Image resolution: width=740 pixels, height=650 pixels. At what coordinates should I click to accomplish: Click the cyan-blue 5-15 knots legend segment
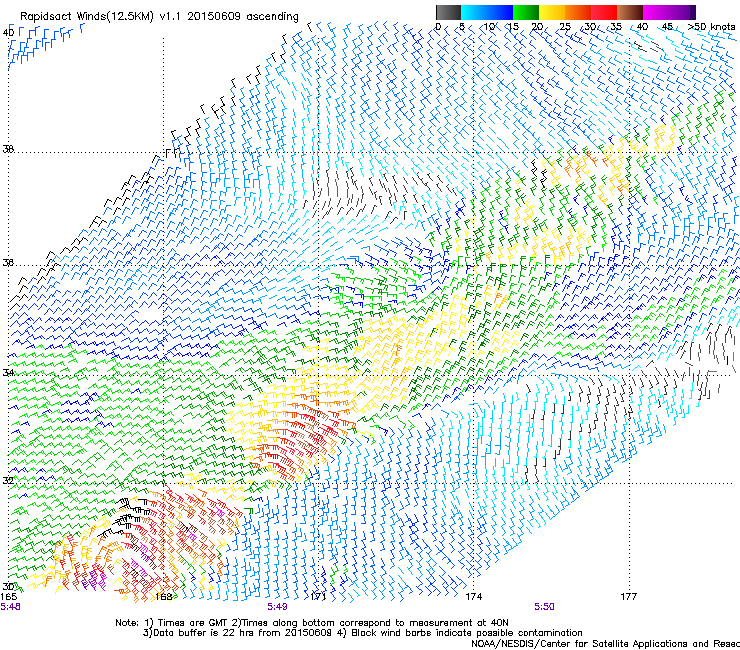tap(487, 12)
